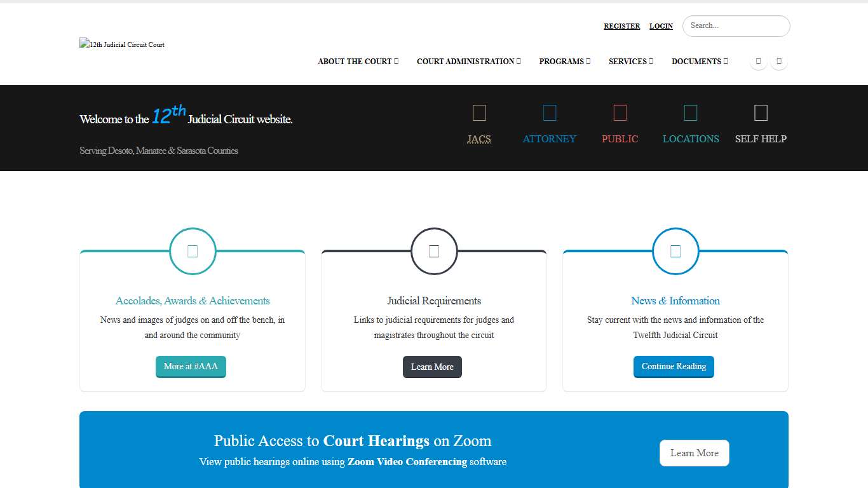Open the second circular social icon in header
The height and width of the screenshot is (488, 868).
779,61
